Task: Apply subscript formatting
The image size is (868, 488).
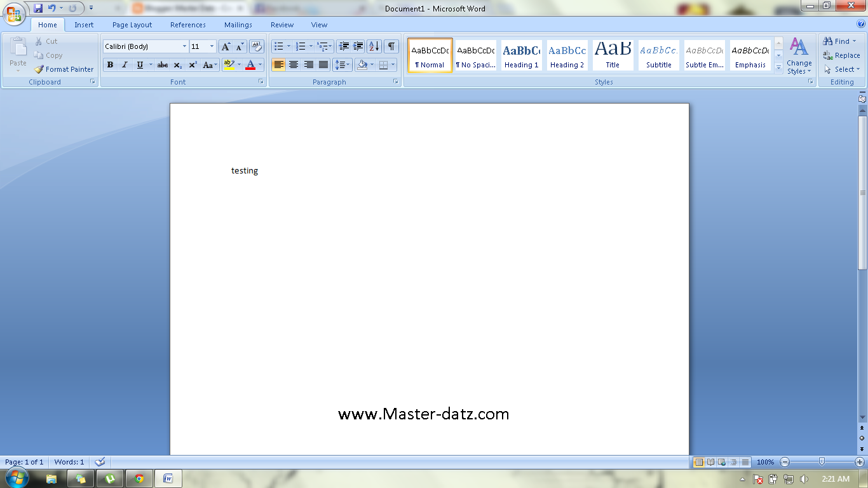Action: [x=178, y=65]
